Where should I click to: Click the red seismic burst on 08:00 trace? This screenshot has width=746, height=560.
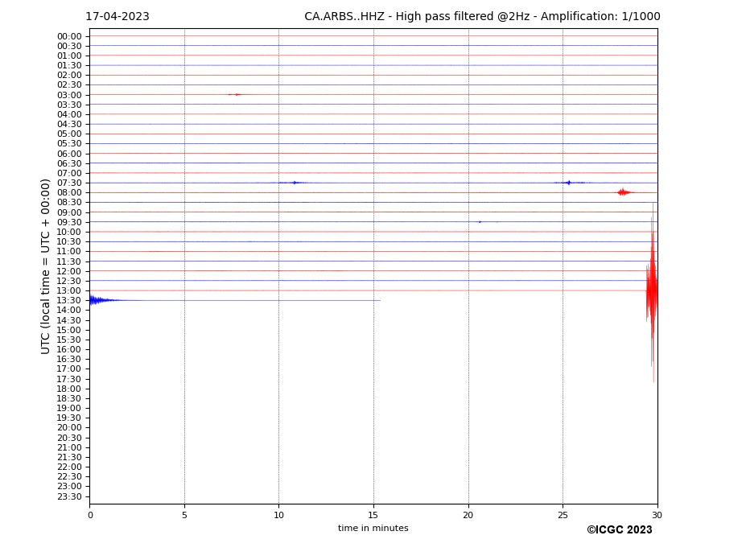[624, 192]
